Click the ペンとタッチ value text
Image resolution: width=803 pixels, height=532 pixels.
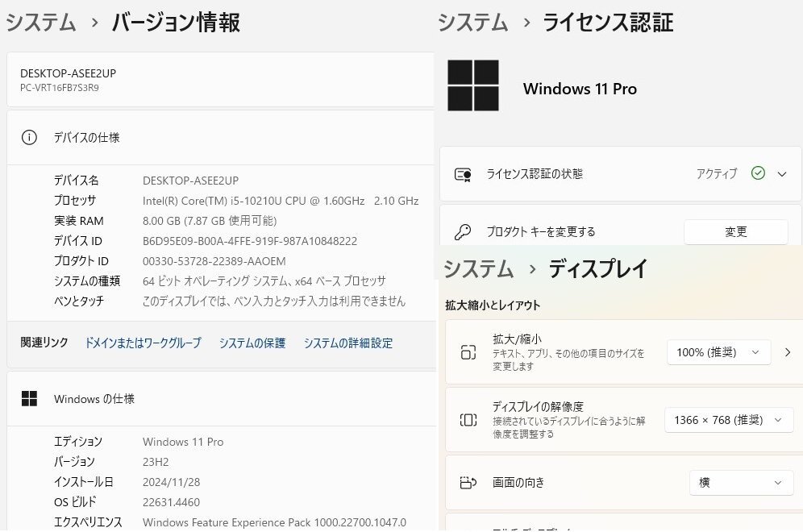(274, 301)
